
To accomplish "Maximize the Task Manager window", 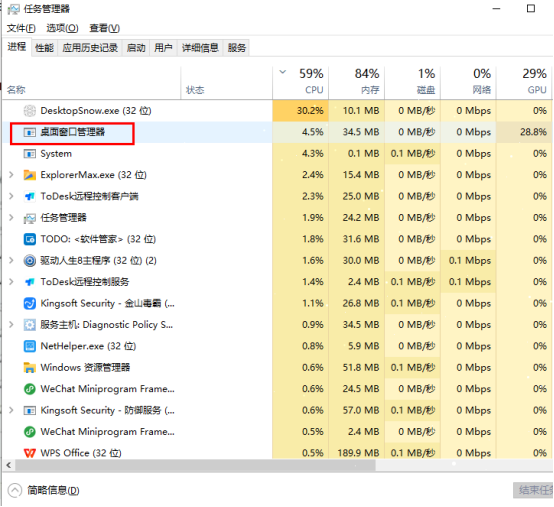I will 531,8.
